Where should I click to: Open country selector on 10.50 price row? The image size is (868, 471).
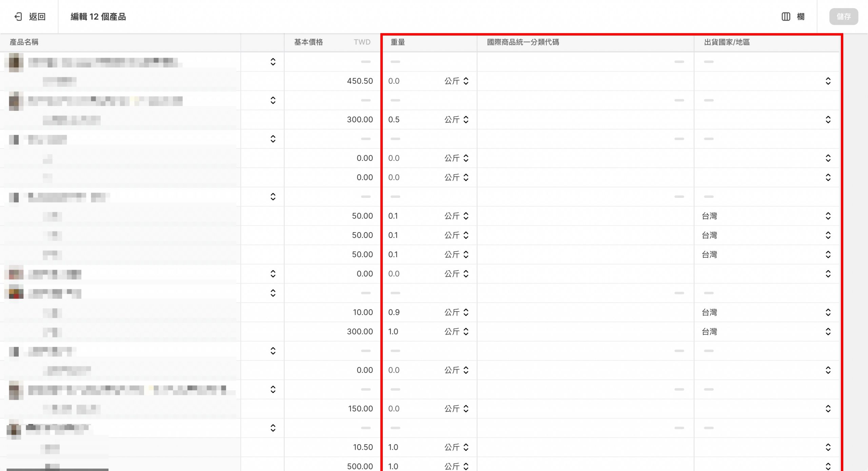[x=828, y=447]
